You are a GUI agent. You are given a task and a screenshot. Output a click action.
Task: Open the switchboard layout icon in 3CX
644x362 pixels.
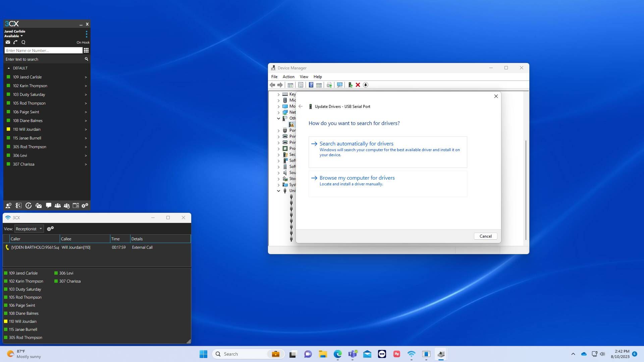[76, 205]
